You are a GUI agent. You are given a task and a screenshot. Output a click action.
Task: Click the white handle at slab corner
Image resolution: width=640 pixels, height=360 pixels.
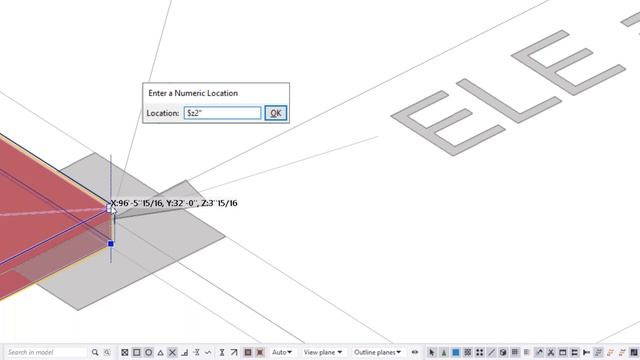[x=109, y=209]
